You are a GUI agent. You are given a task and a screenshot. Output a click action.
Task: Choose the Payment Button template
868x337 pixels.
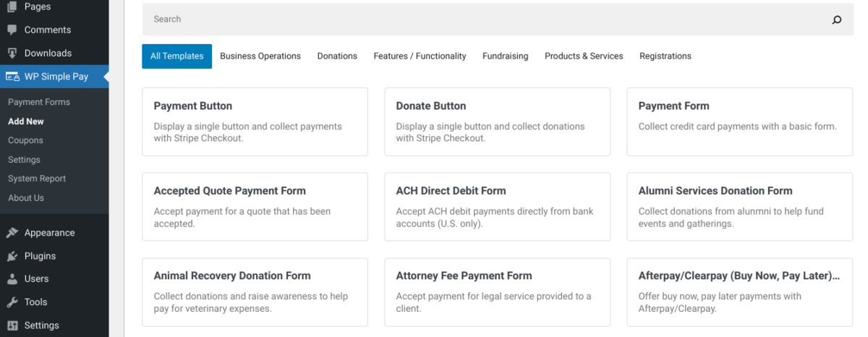[255, 121]
